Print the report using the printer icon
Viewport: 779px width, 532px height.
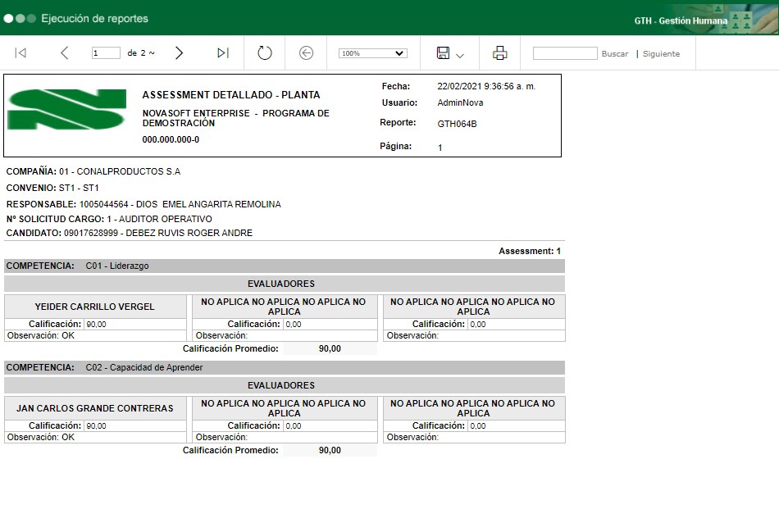499,53
